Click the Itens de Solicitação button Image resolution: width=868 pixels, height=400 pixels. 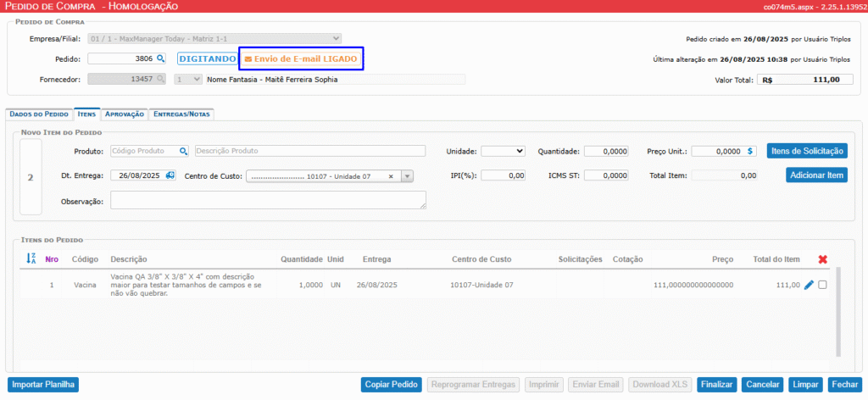(x=807, y=151)
